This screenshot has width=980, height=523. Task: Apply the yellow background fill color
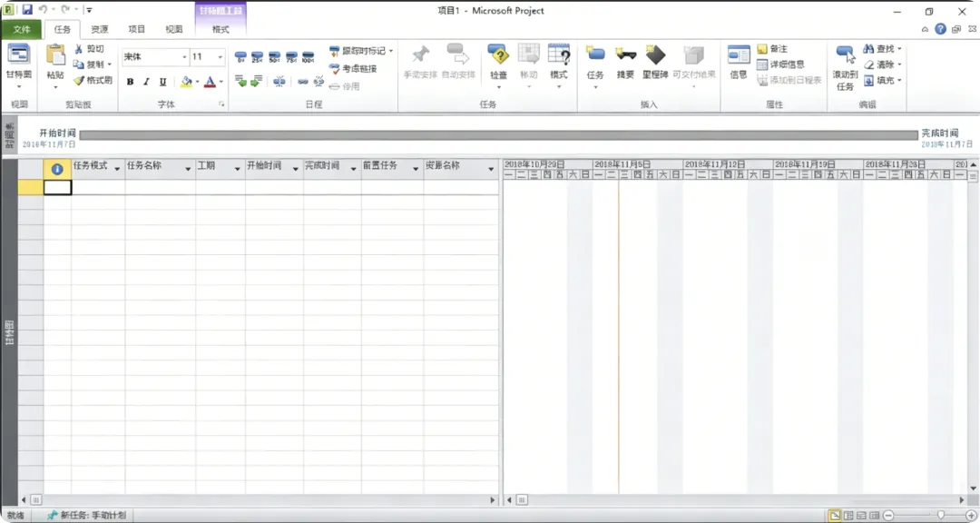pyautogui.click(x=186, y=82)
